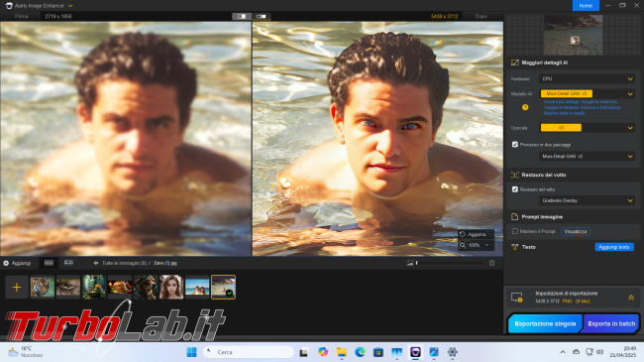Disable the Restauro del volto checkbox
This screenshot has width=644, height=362.
(514, 189)
